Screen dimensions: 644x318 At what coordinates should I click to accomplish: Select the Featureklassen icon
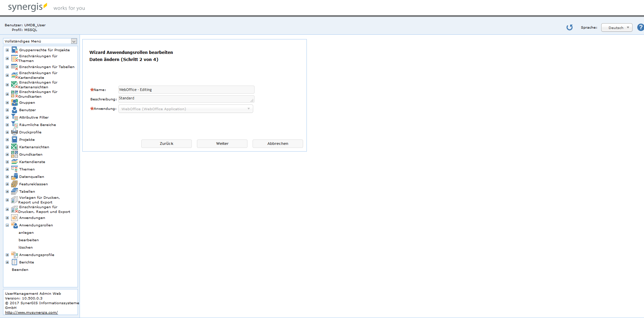pos(14,184)
